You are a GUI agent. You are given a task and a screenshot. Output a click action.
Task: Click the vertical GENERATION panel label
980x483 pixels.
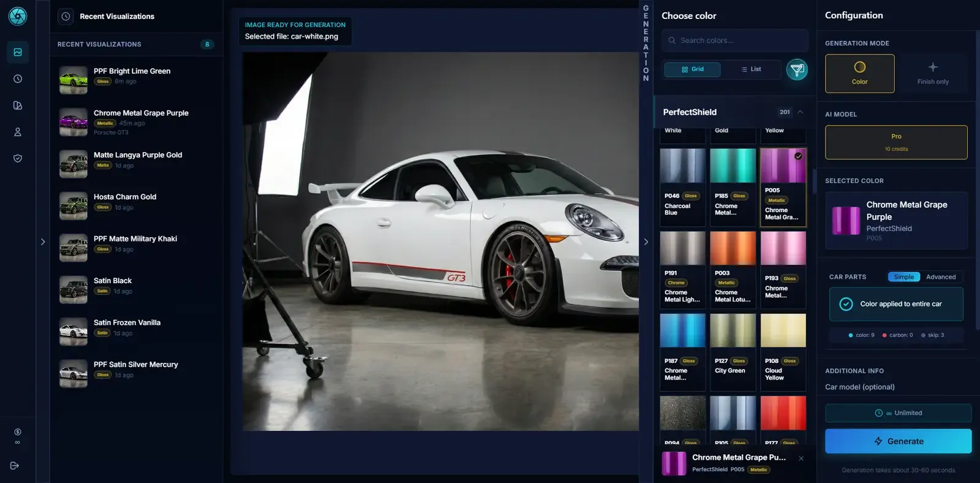point(646,44)
